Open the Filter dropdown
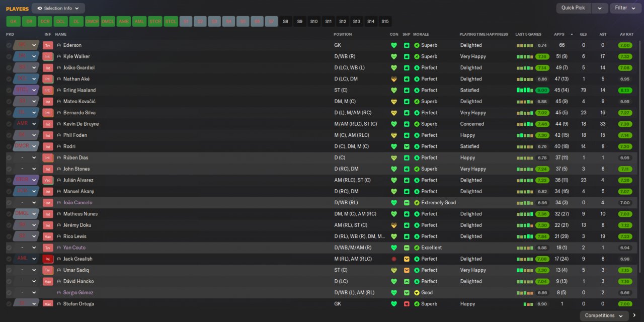Image resolution: width=644 pixels, height=322 pixels. point(626,8)
